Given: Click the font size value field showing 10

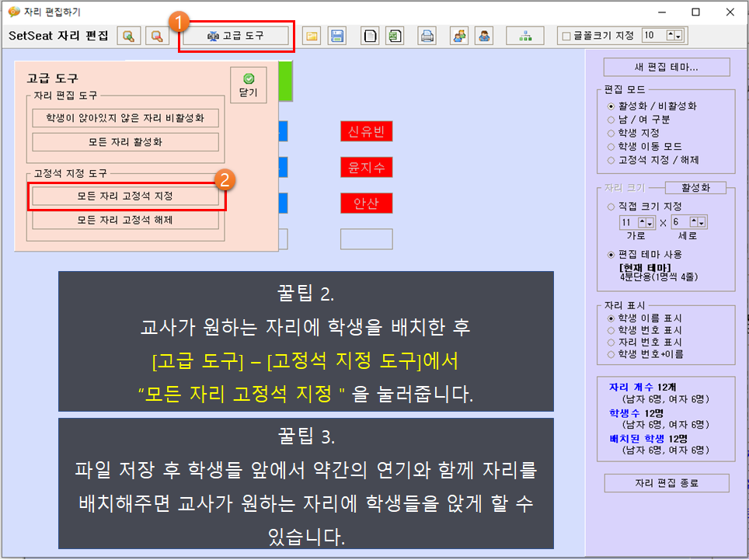Looking at the screenshot, I should 653,35.
